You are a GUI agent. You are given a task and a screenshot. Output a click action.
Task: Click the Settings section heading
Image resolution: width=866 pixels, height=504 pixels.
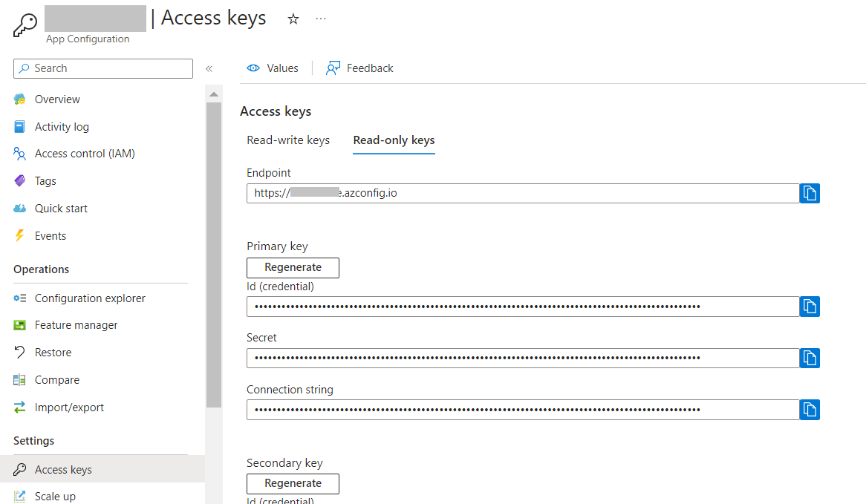33,441
